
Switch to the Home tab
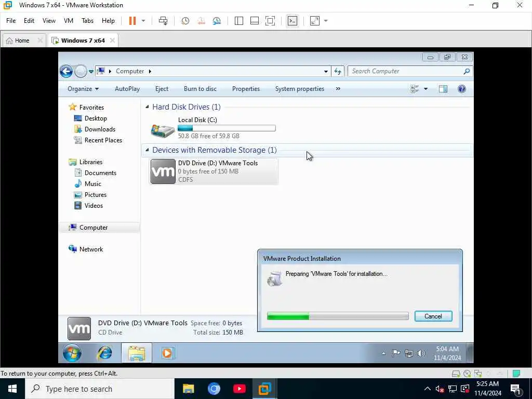pyautogui.click(x=22, y=41)
